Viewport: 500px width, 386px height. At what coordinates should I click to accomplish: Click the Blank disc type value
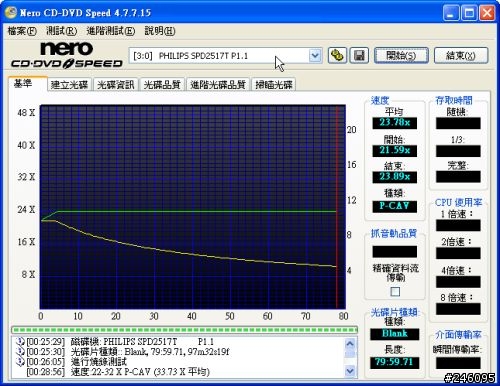tap(395, 334)
